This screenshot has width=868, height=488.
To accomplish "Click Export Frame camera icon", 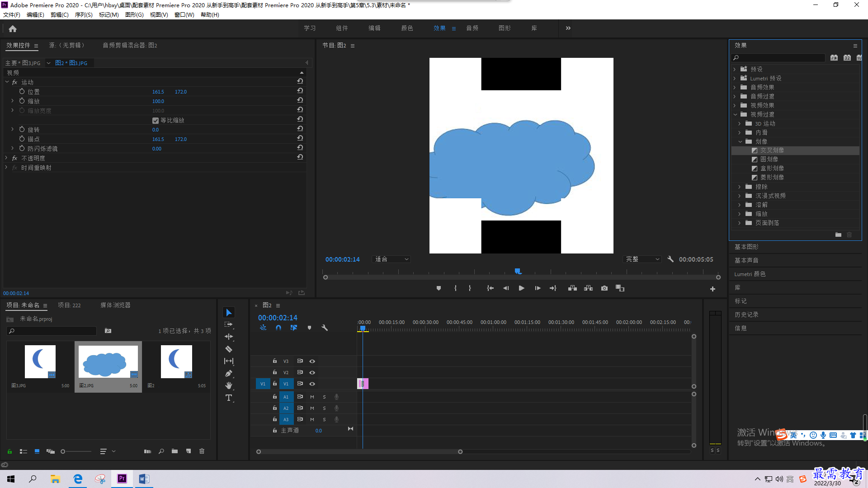I will (x=604, y=288).
